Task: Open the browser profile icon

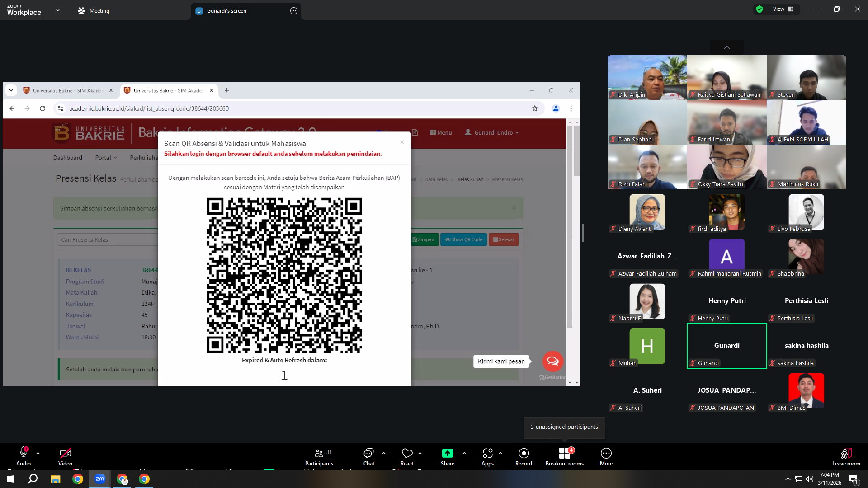Action: point(556,108)
